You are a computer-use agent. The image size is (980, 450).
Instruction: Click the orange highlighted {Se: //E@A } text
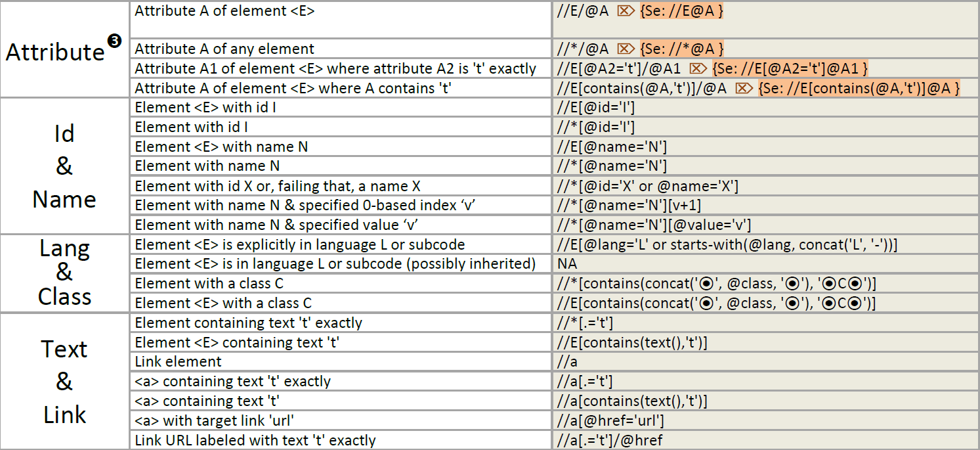(682, 11)
